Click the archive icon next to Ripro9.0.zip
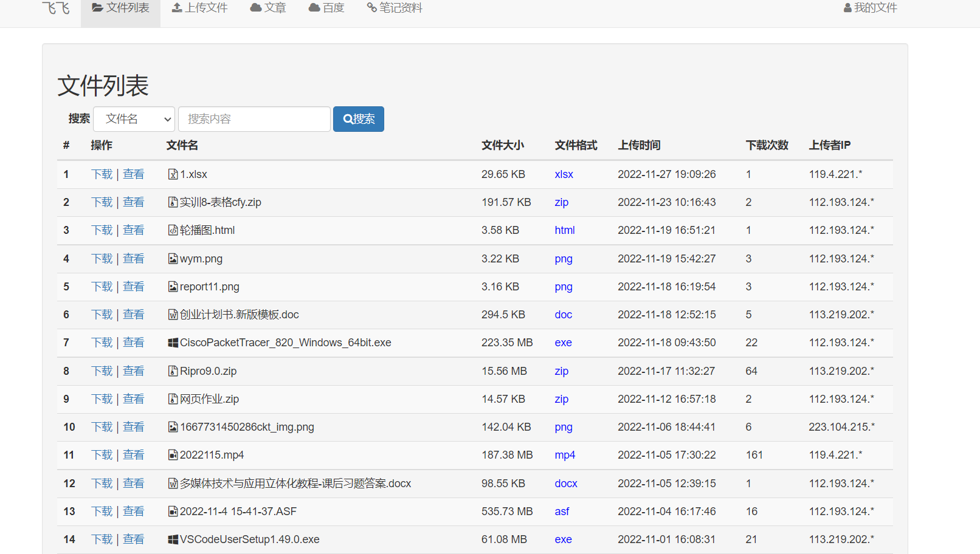 (x=173, y=371)
